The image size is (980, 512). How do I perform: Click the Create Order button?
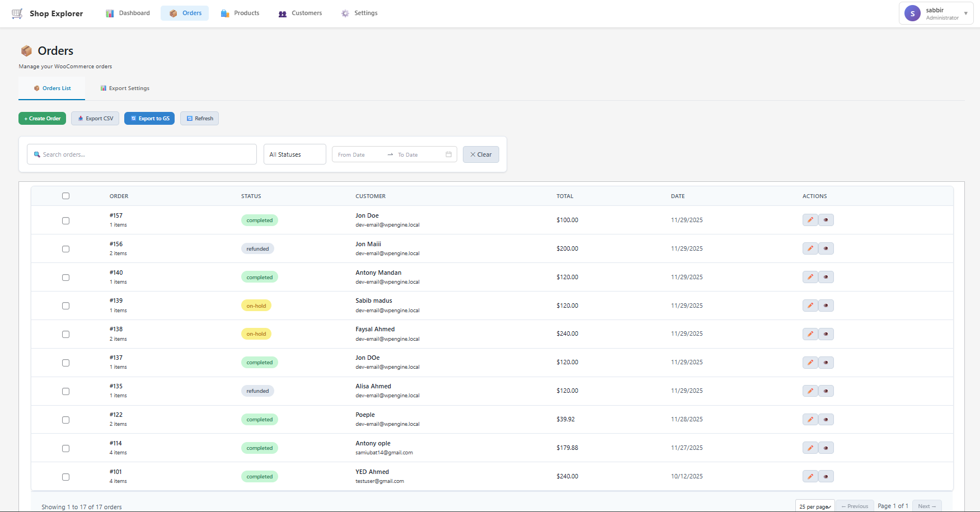43,119
